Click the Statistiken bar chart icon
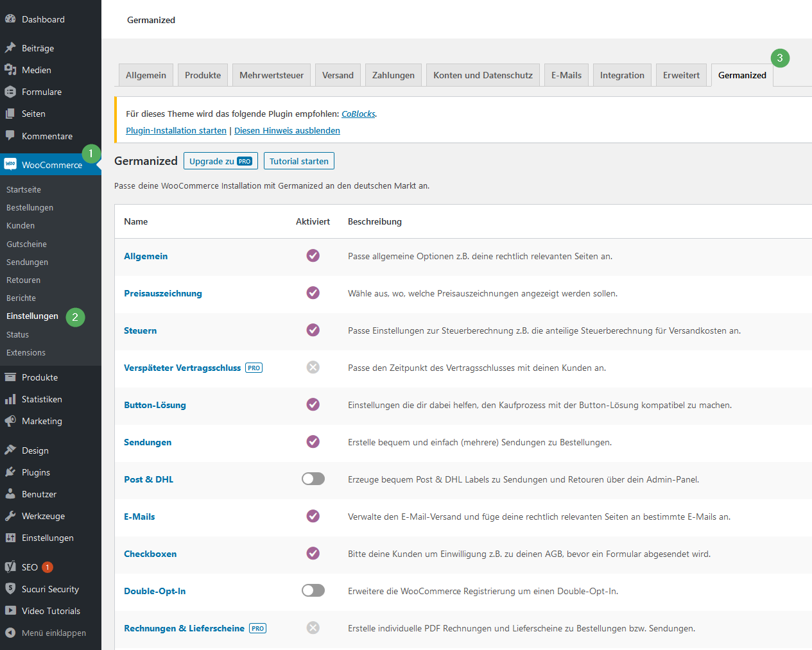This screenshot has width=812, height=650. (10, 399)
